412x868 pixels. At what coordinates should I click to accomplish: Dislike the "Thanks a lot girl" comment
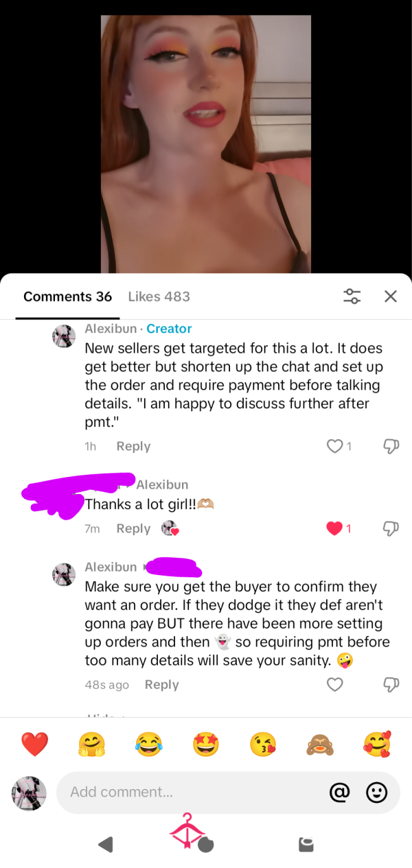[389, 528]
